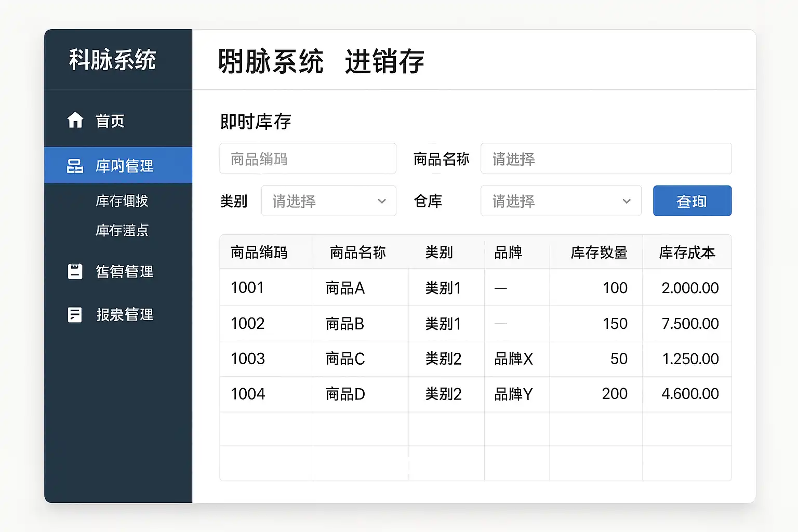Screen dimensions: 798x532
Task: Focus the 商品编码 search input field
Action: coord(308,159)
